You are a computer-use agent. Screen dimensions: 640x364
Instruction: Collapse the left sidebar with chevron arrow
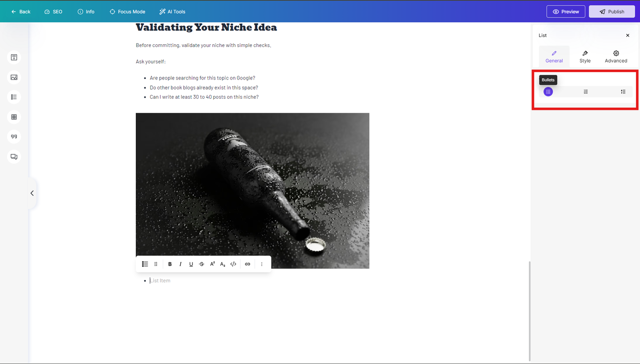coord(32,193)
